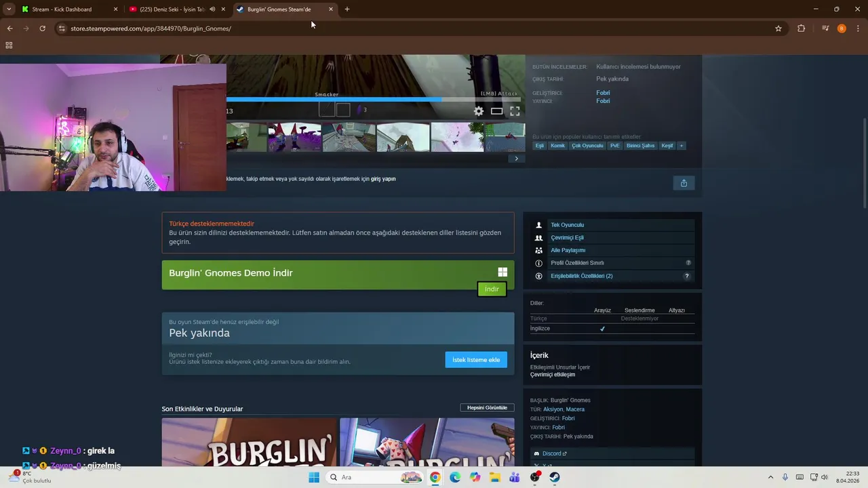Open developer Fobri link under GELİŞTİRİCİ
The image size is (868, 488).
pyautogui.click(x=603, y=93)
